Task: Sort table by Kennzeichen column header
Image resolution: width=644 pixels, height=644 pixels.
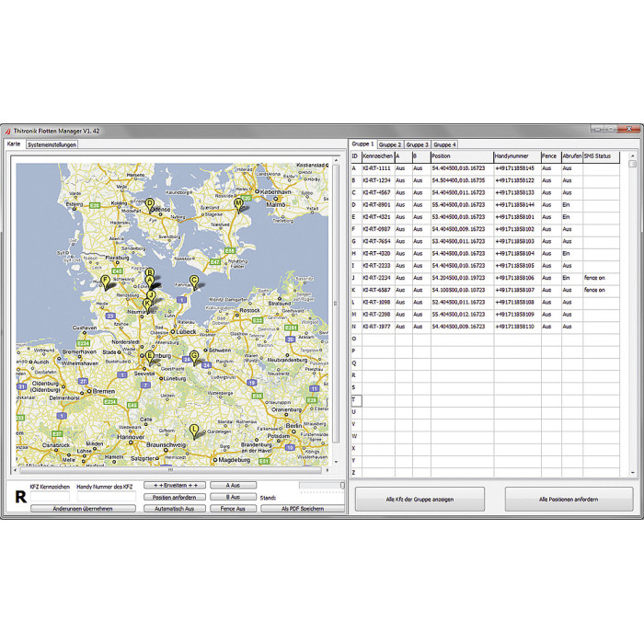Action: pyautogui.click(x=376, y=156)
